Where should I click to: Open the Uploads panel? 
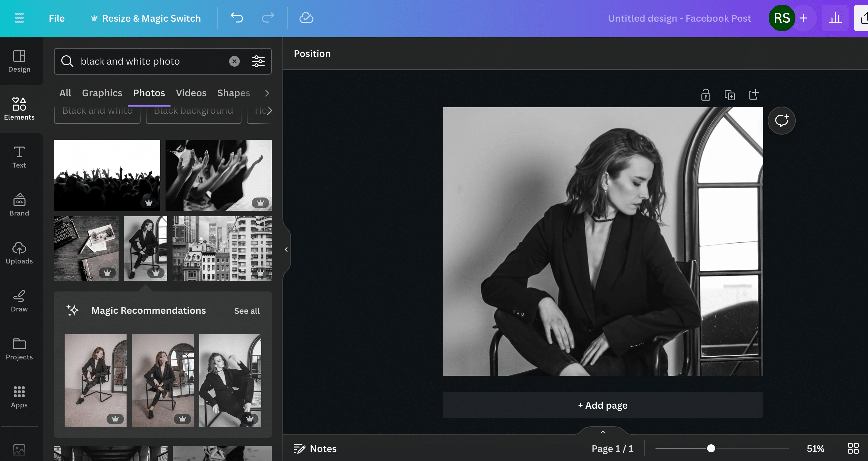(x=19, y=253)
